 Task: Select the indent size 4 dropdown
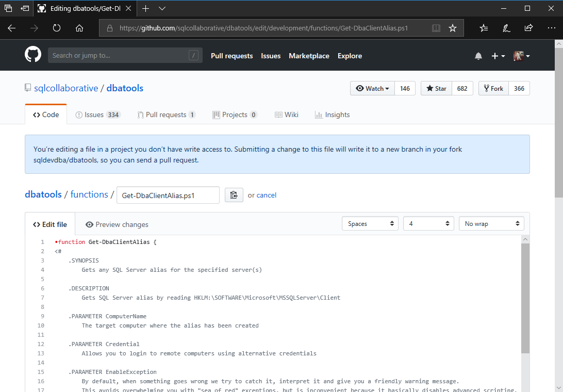click(x=428, y=224)
